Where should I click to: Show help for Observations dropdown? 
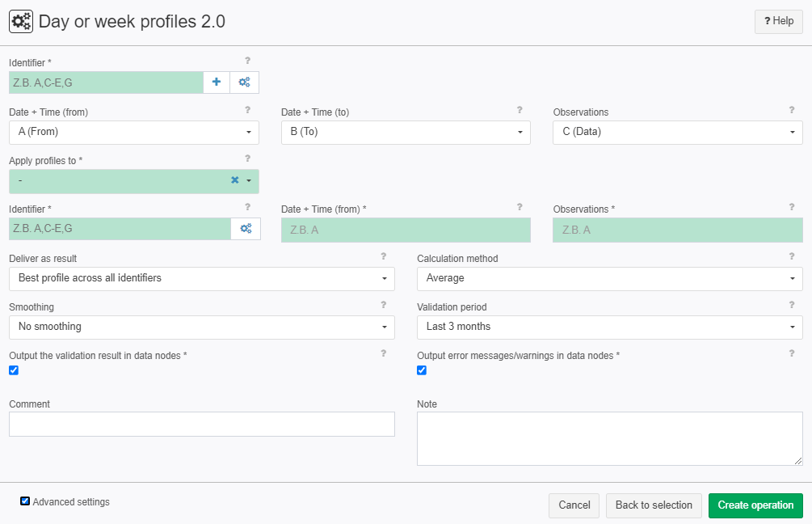(791, 110)
